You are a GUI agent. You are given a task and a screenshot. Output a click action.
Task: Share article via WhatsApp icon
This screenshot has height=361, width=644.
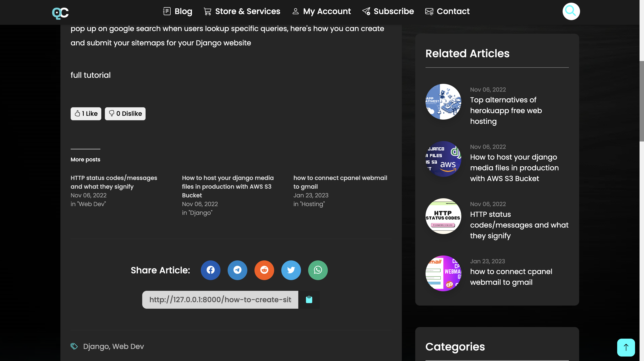pos(318,270)
